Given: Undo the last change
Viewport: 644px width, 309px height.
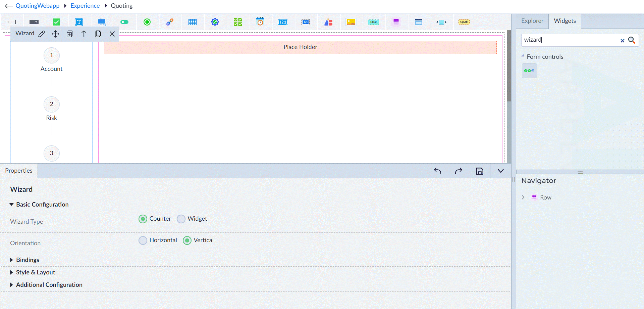Looking at the screenshot, I should (437, 171).
